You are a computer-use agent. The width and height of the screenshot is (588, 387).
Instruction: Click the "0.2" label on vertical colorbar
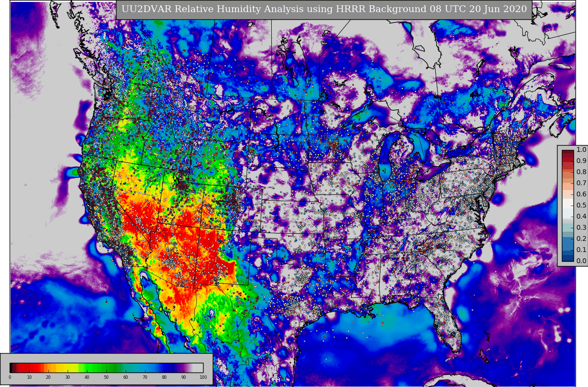581,239
